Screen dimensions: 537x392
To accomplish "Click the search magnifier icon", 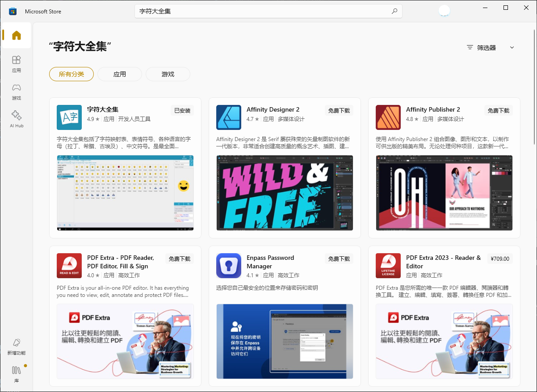I will point(394,12).
